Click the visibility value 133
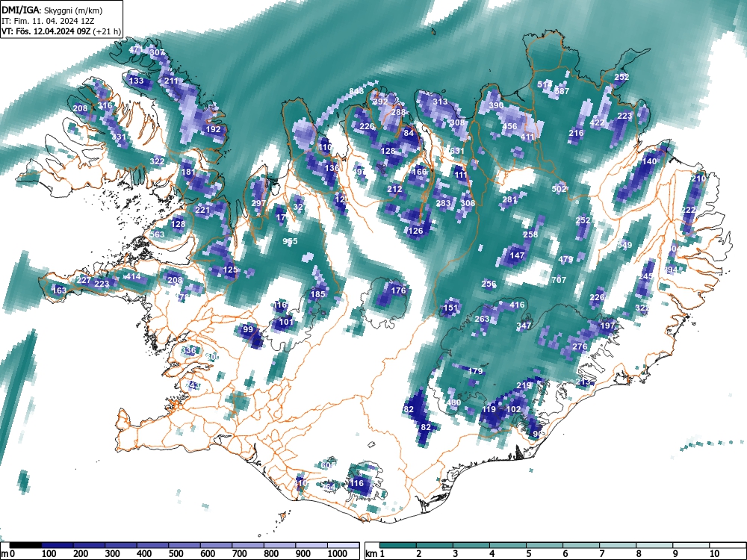747x560 pixels. click(x=136, y=81)
